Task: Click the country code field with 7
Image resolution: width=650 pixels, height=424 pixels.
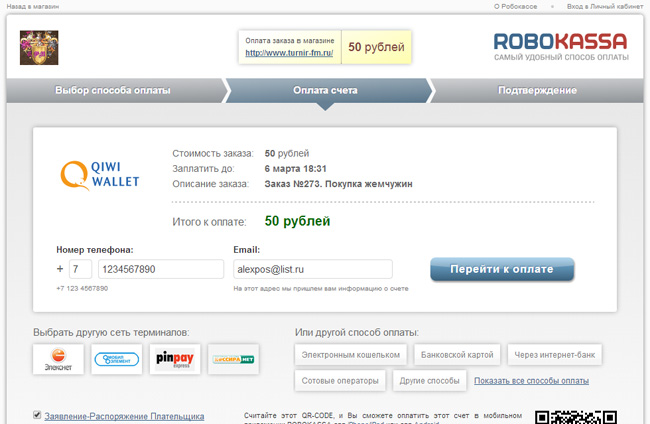Action: pyautogui.click(x=80, y=269)
